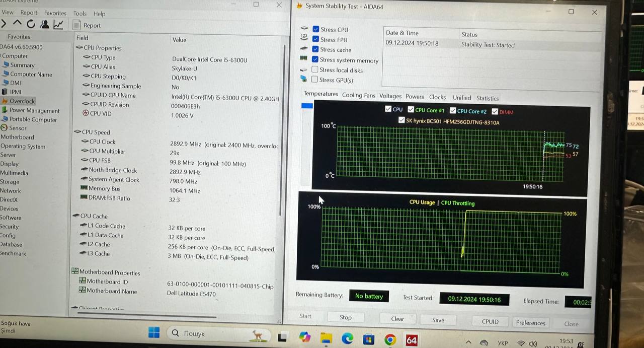Click the Up arrow toolbar icon
This screenshot has width=644, height=348.
coord(17,23)
